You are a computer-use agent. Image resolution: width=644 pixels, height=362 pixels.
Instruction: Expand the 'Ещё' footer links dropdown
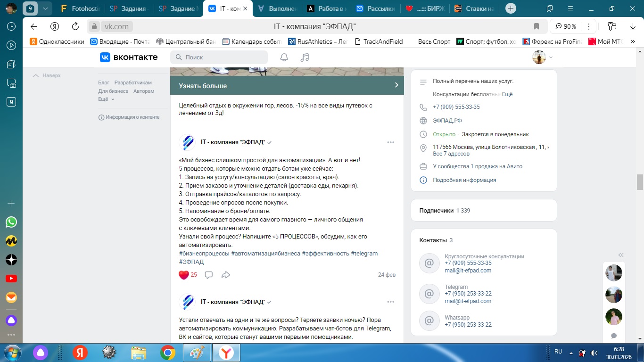pos(106,99)
